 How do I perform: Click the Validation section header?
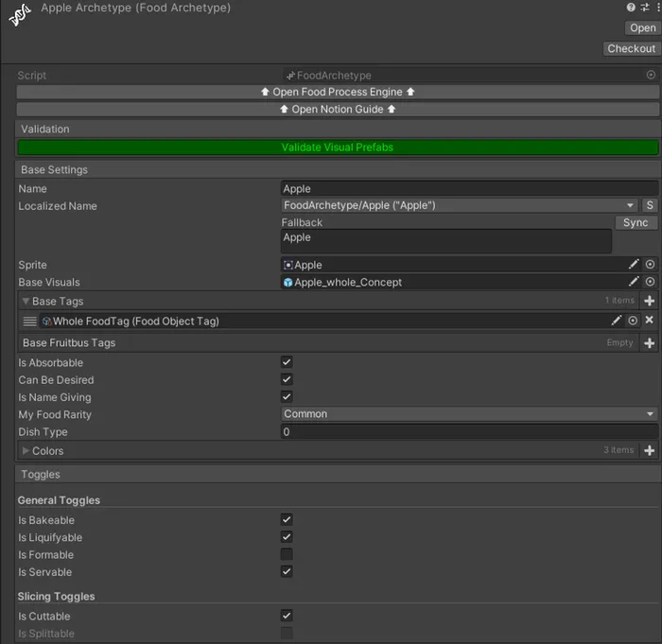click(x=338, y=130)
